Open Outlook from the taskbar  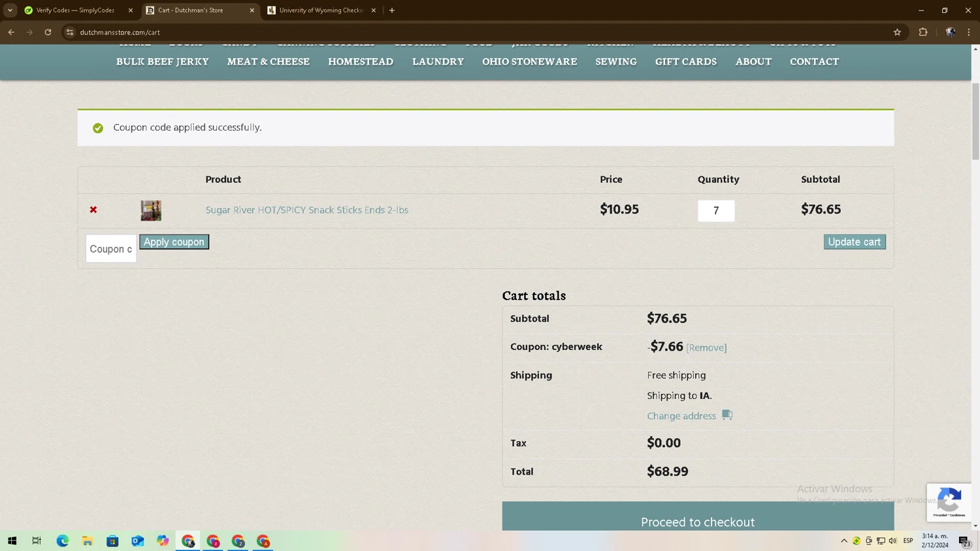tap(138, 541)
